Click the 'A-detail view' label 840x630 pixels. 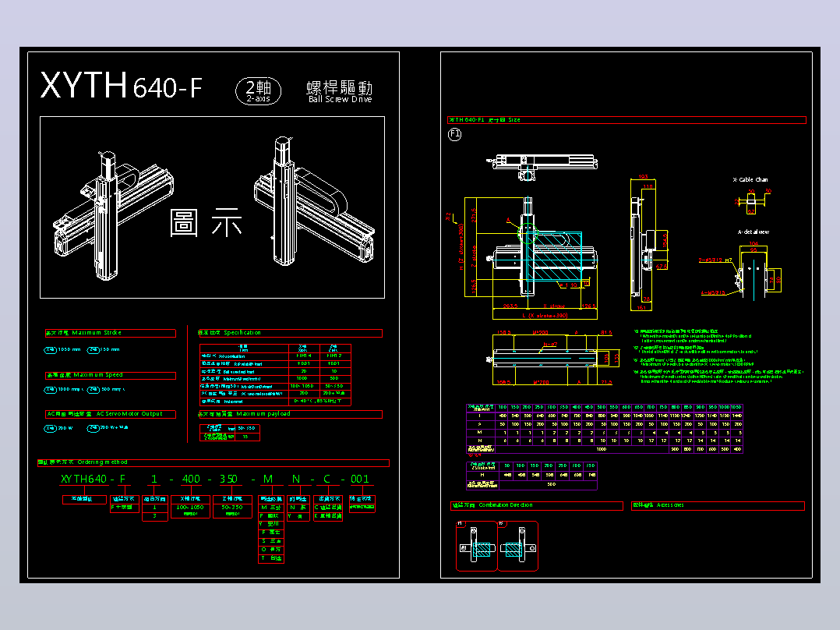[754, 232]
